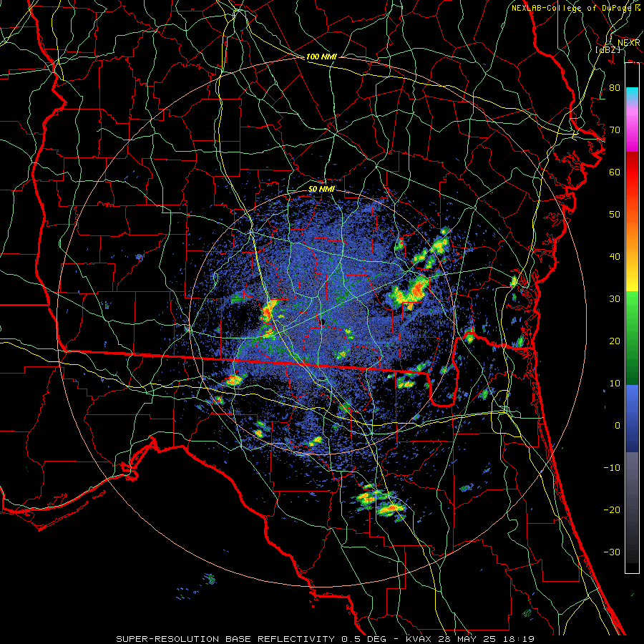Screen dimensions: 644x644
Task: Click the 0 value on the dBZ scale
Action: tap(618, 426)
